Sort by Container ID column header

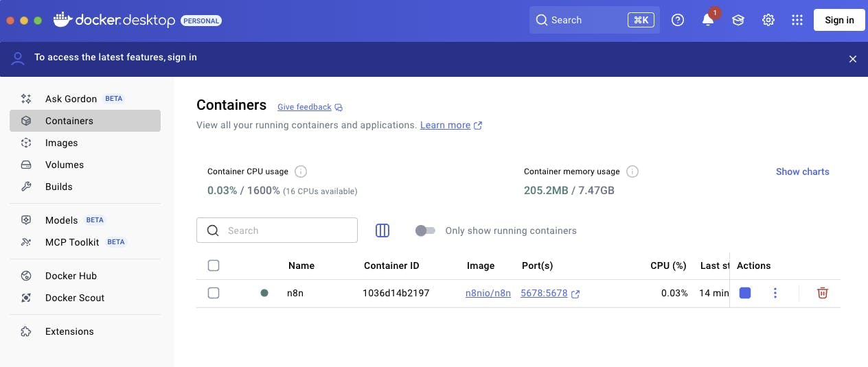pos(391,265)
